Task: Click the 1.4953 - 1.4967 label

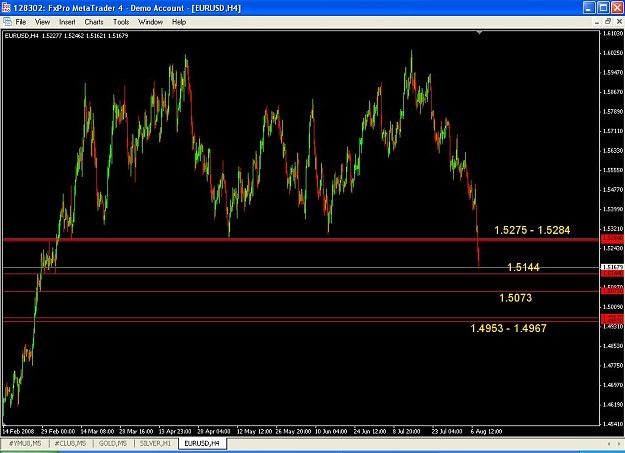Action: tap(509, 328)
